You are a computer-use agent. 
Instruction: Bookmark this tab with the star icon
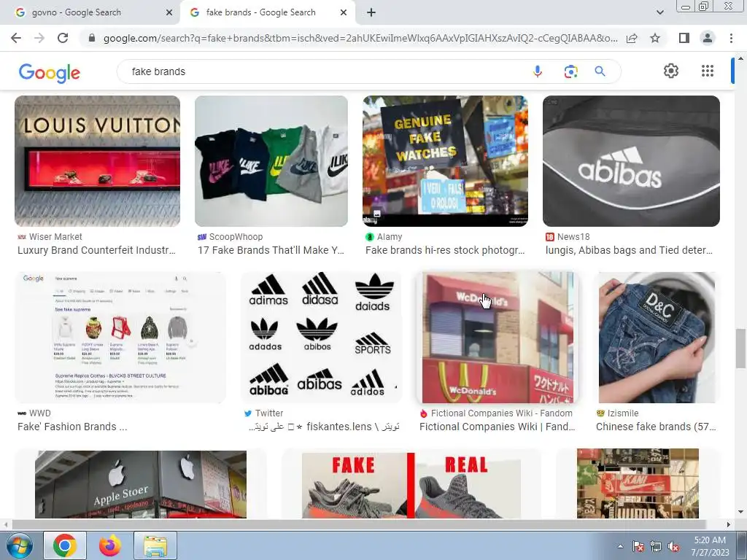[x=655, y=38]
